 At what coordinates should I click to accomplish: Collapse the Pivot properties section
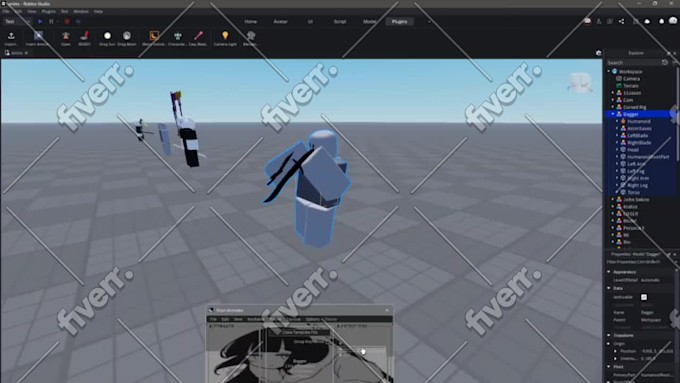point(609,367)
